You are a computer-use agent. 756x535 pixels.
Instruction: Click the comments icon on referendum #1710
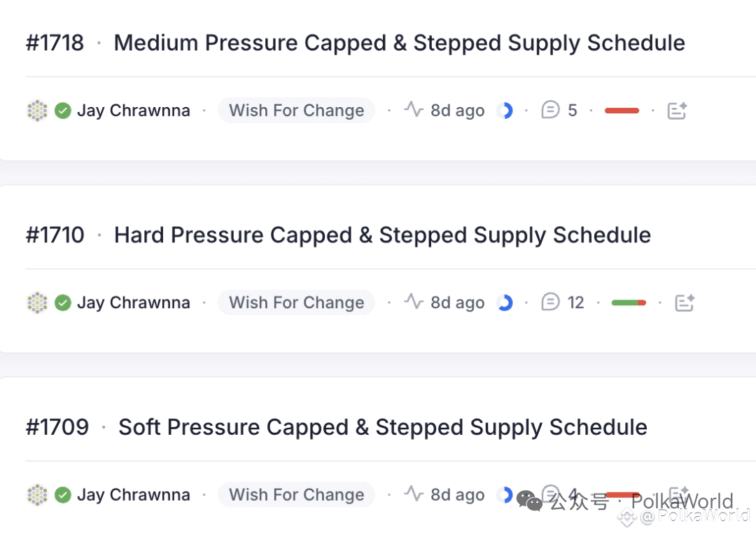pos(550,302)
